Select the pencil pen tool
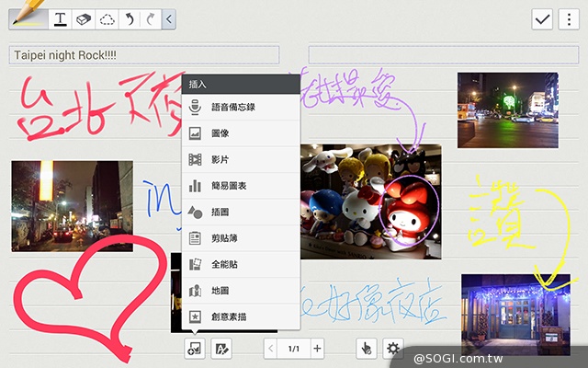 (28, 18)
